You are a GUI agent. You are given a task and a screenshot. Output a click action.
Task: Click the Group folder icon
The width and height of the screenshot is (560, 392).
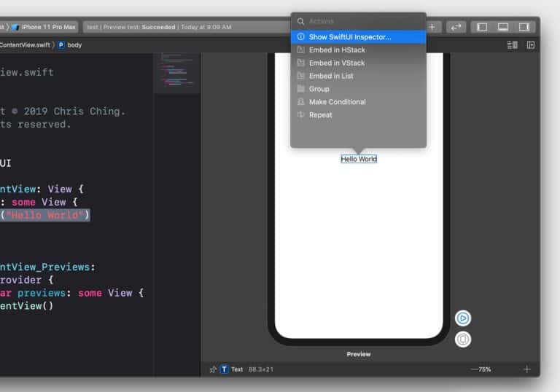click(x=300, y=89)
